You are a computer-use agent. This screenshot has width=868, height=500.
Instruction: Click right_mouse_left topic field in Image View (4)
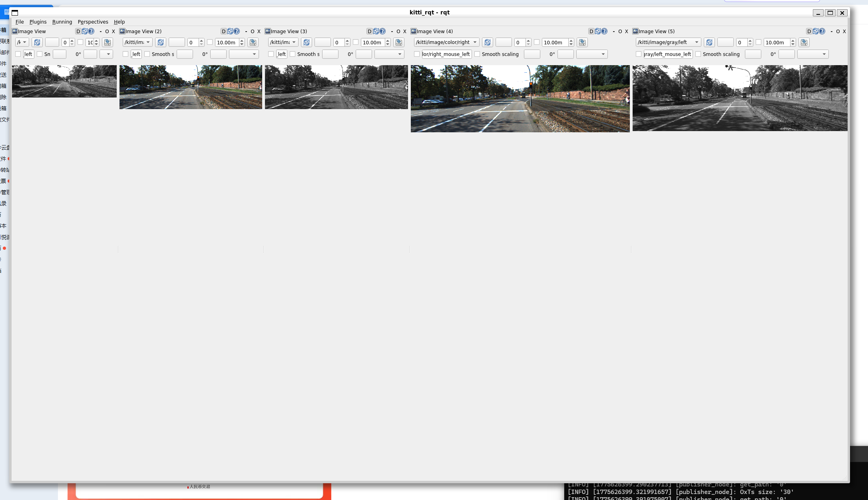click(446, 54)
